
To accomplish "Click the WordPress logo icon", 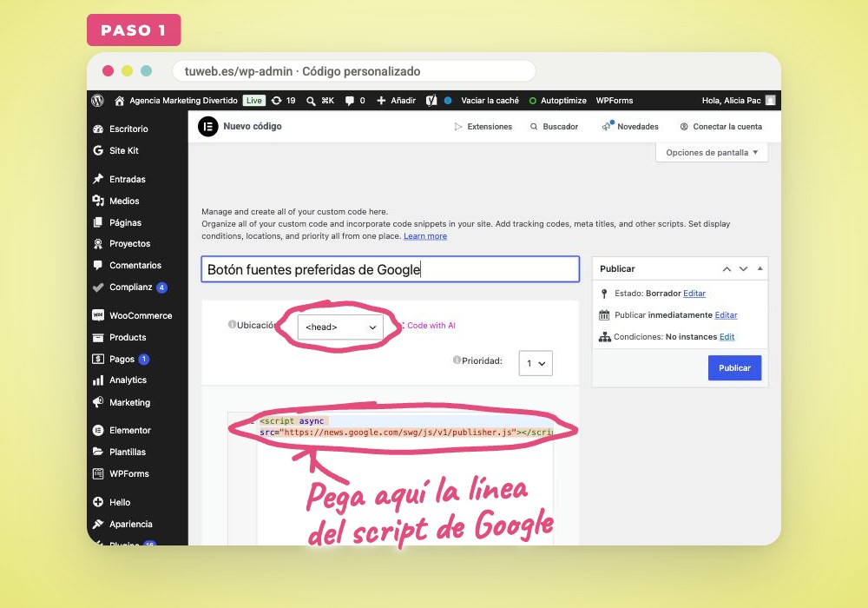I will (x=97, y=100).
